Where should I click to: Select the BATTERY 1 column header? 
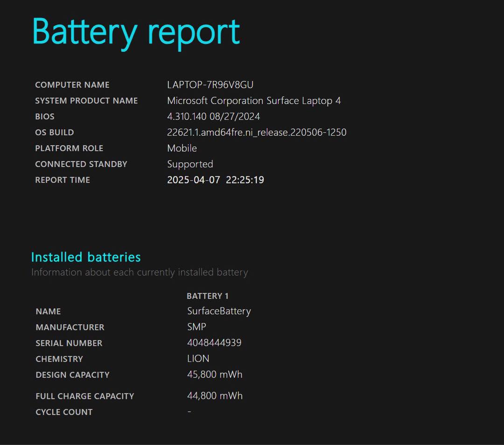208,296
